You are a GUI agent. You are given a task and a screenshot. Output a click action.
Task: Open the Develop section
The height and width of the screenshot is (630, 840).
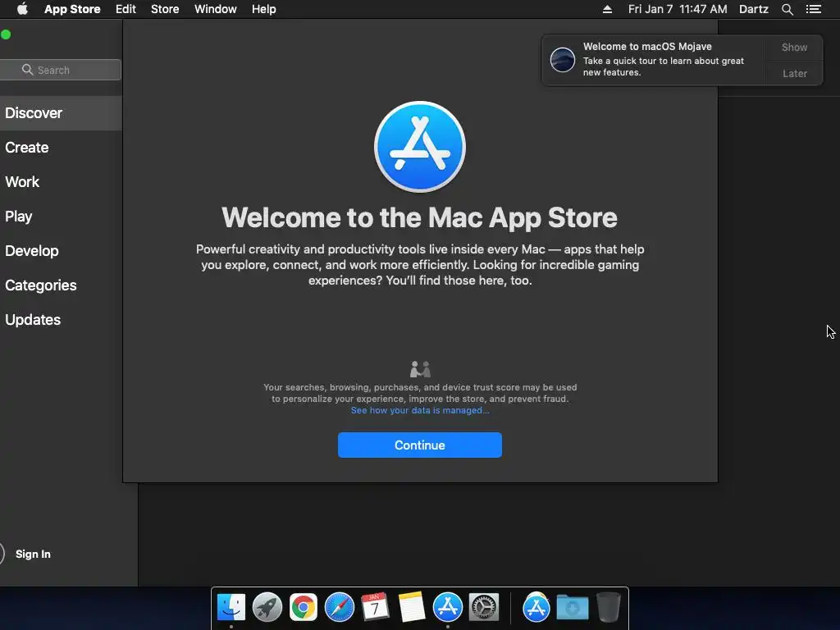(61, 251)
